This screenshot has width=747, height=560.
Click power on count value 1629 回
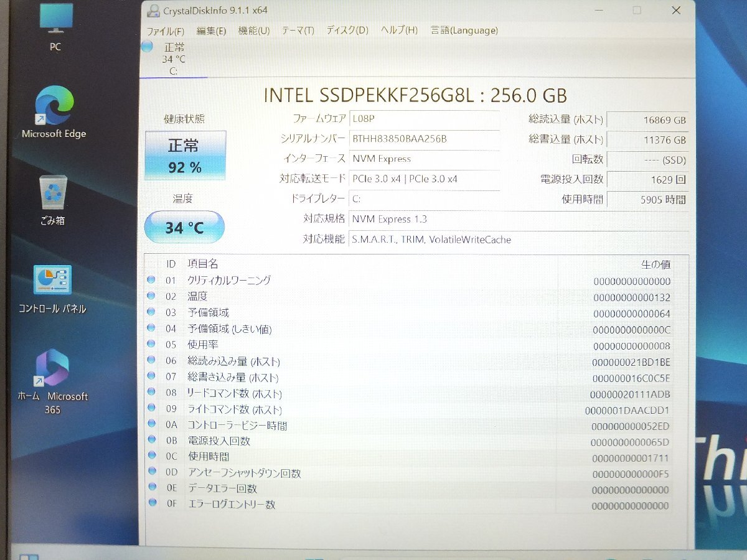coord(648,180)
